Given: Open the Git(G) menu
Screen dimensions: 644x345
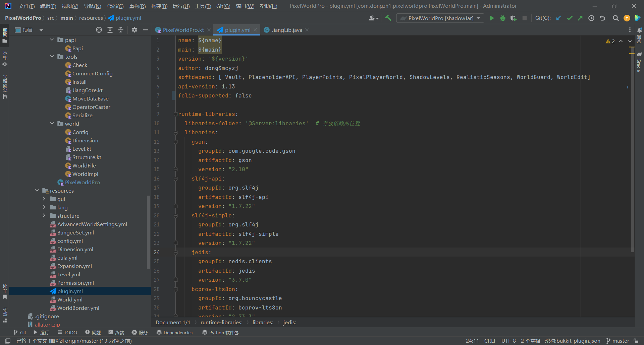Looking at the screenshot, I should click(x=223, y=6).
